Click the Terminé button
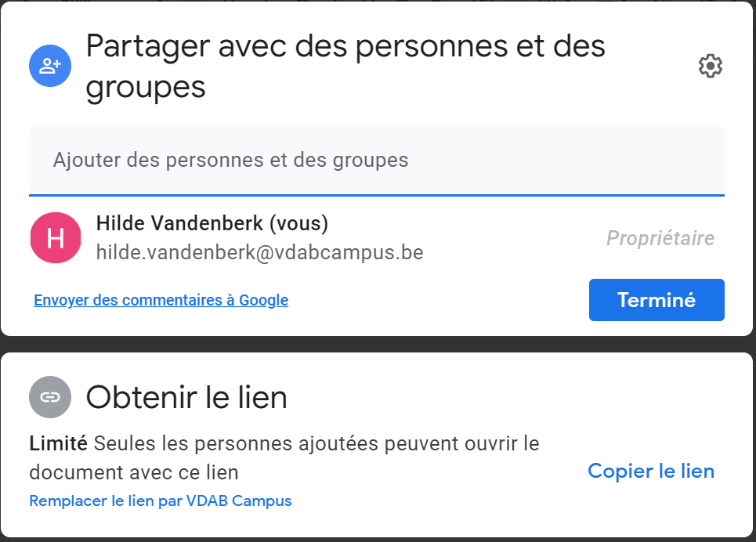 click(657, 300)
